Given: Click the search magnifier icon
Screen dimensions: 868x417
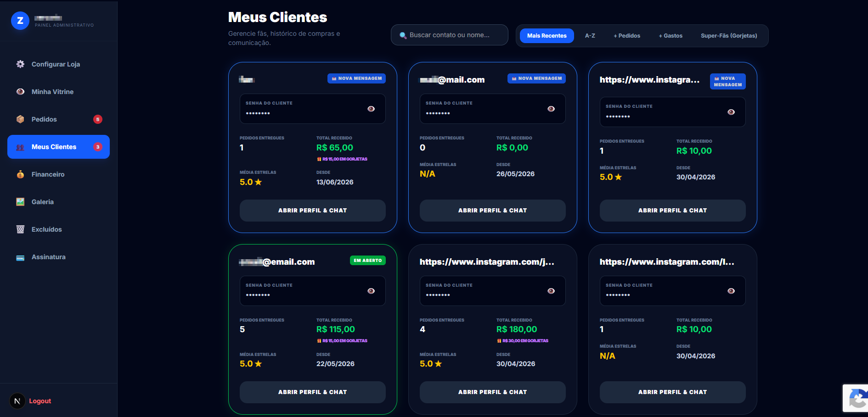Looking at the screenshot, I should (x=403, y=35).
